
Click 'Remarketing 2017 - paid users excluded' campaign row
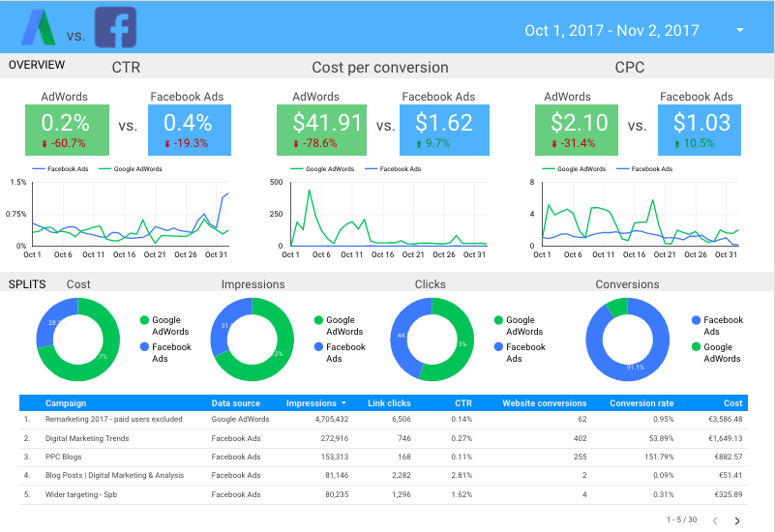383,420
